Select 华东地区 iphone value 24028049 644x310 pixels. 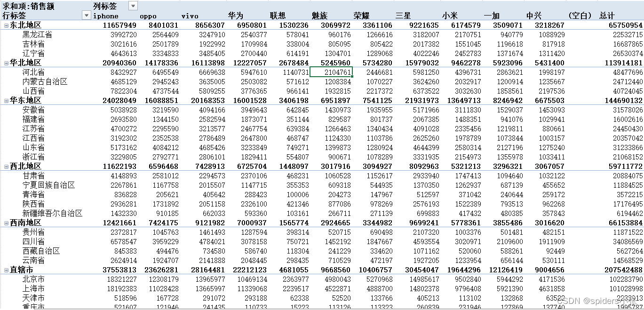pyautogui.click(x=119, y=100)
